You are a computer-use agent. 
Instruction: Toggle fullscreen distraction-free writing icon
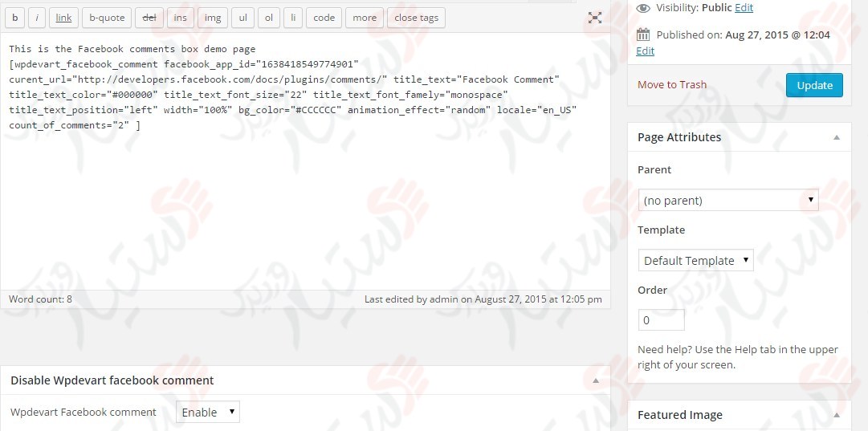(595, 18)
